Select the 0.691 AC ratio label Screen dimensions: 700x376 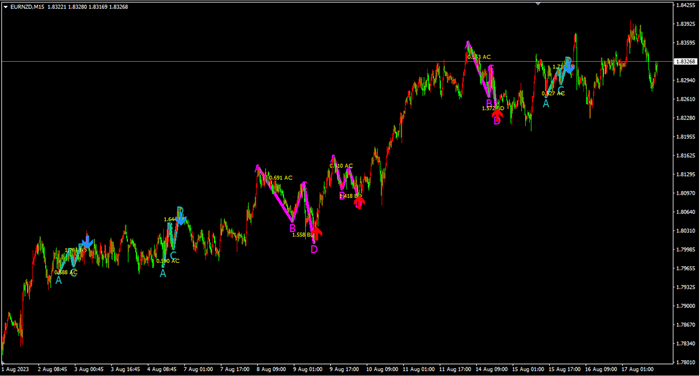280,178
